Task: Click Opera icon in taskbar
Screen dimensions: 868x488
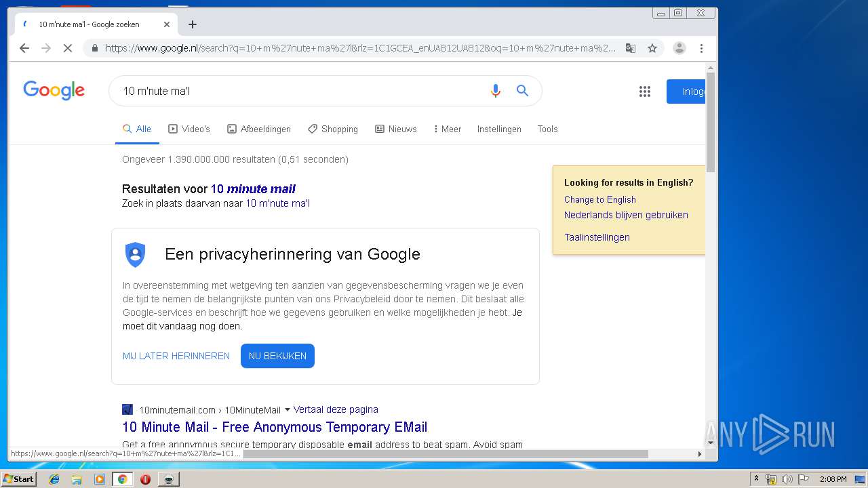Action: [145, 479]
